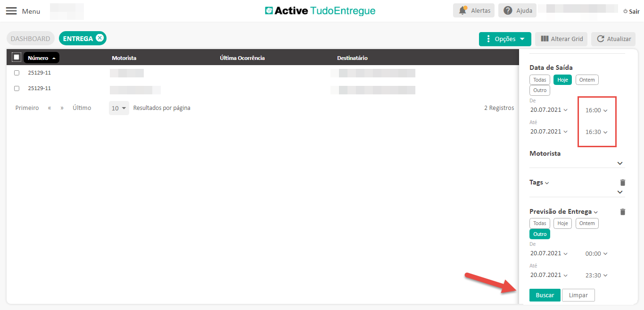
Task: Open the hamburger Menu icon
Action: [x=11, y=11]
